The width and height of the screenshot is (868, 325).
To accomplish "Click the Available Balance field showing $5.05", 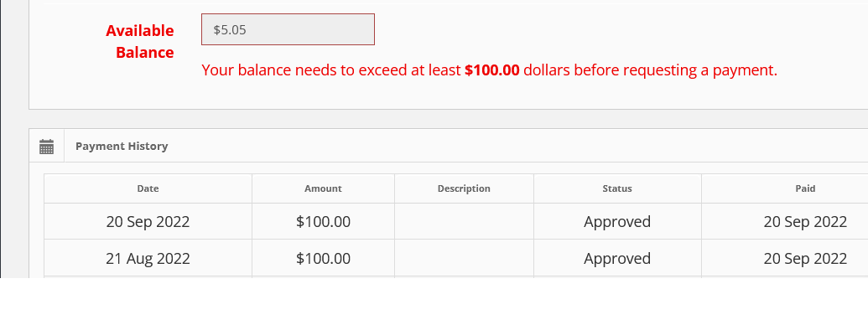I will [288, 29].
